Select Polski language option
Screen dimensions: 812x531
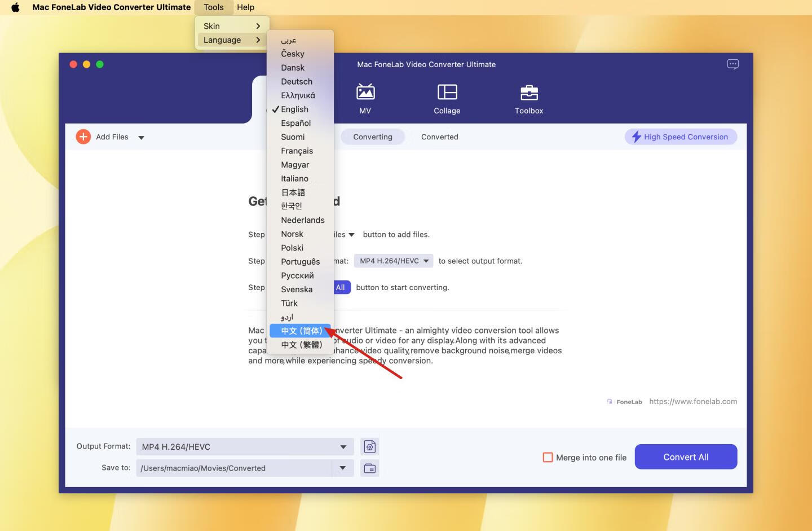click(x=300, y=248)
